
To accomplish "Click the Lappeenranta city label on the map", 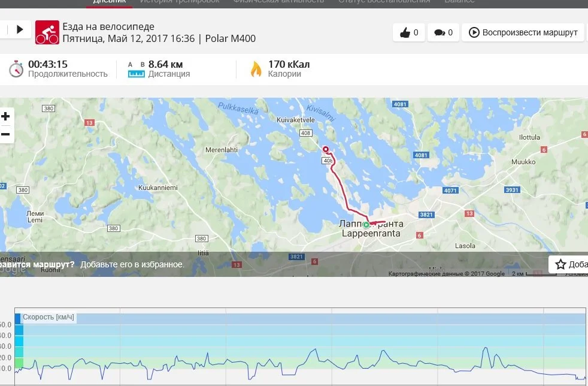I will [x=371, y=233].
